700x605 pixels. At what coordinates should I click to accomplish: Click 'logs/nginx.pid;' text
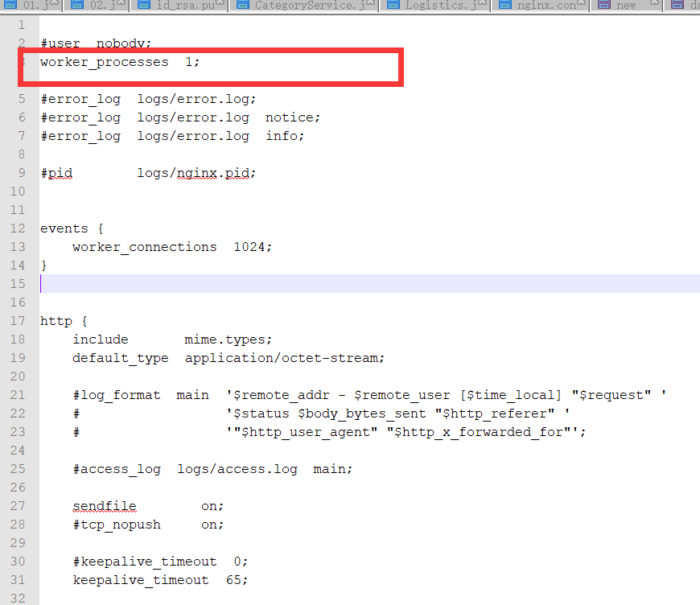click(196, 173)
